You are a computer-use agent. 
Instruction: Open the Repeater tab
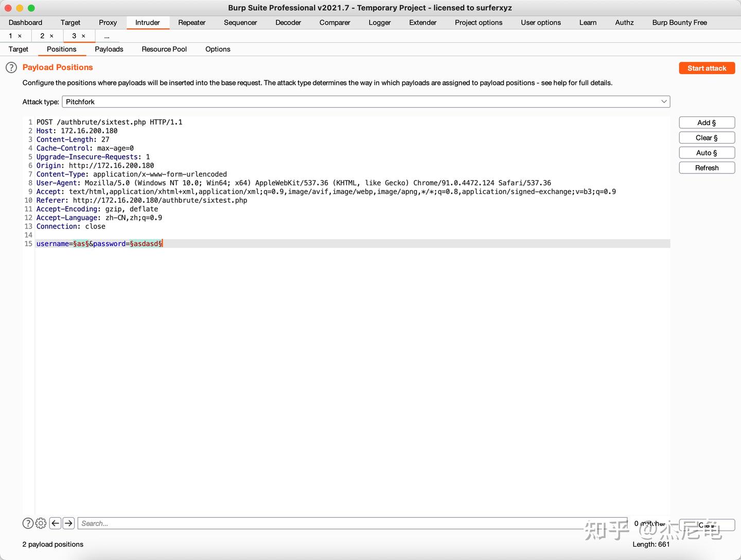tap(192, 23)
